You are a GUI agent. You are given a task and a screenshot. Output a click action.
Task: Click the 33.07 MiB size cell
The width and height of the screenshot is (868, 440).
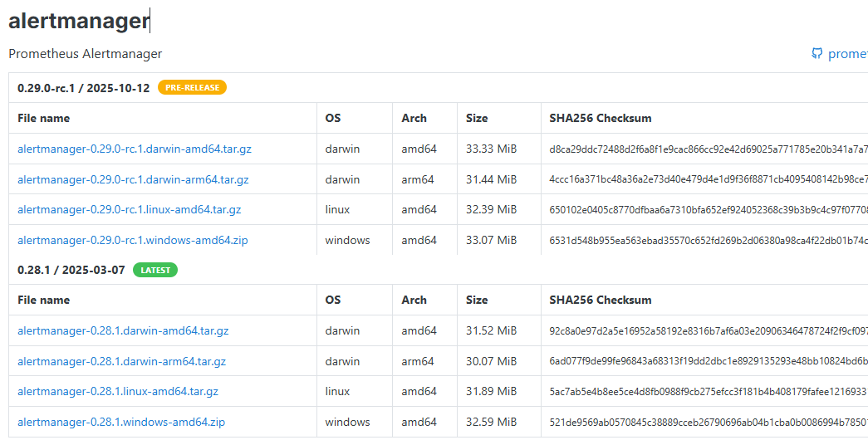pos(491,240)
